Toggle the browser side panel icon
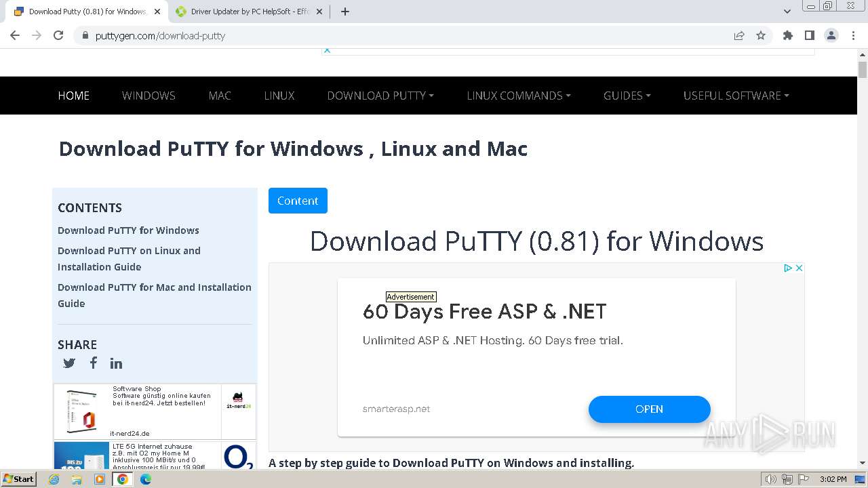 [809, 35]
